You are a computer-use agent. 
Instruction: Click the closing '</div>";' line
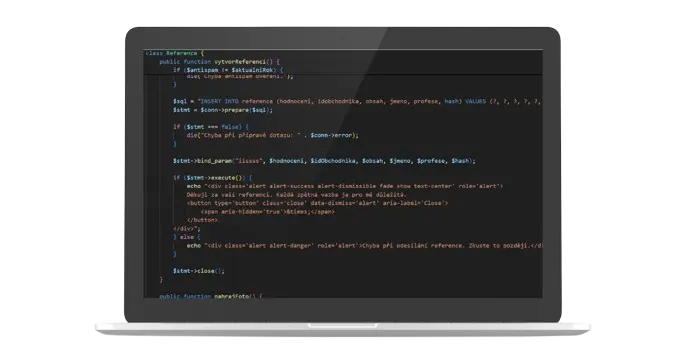[187, 229]
